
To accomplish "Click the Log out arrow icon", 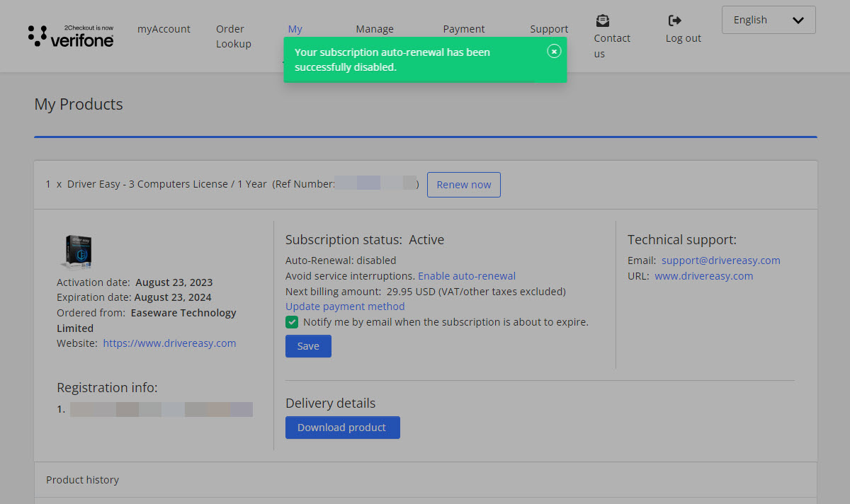I will [x=675, y=21].
